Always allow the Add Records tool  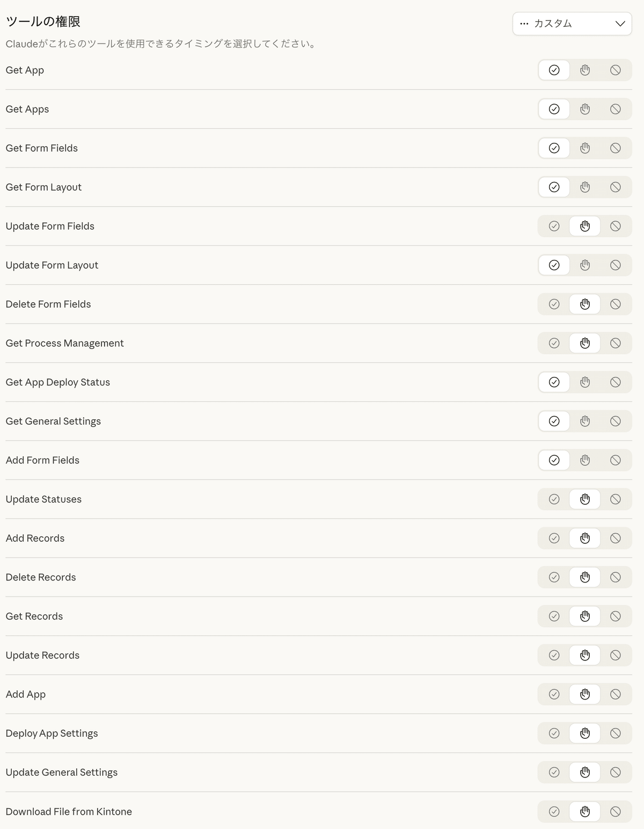point(554,539)
